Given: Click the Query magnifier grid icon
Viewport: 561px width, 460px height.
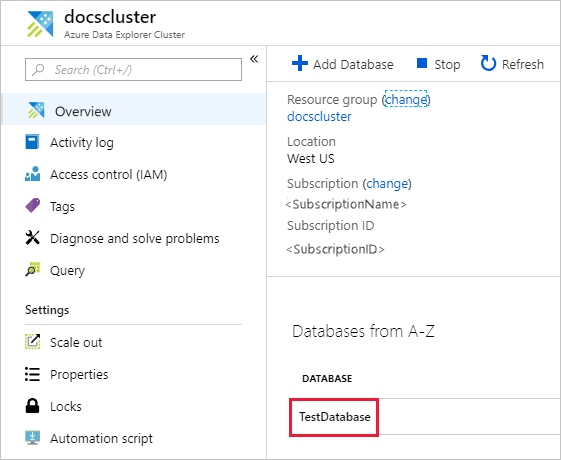Looking at the screenshot, I should 33,269.
